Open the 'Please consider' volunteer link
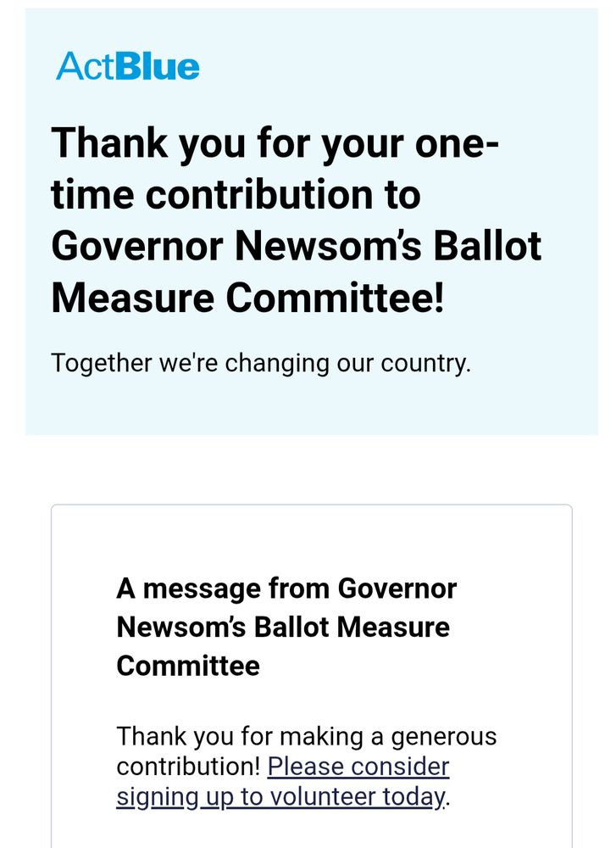The height and width of the screenshot is (848, 616). 358,767
